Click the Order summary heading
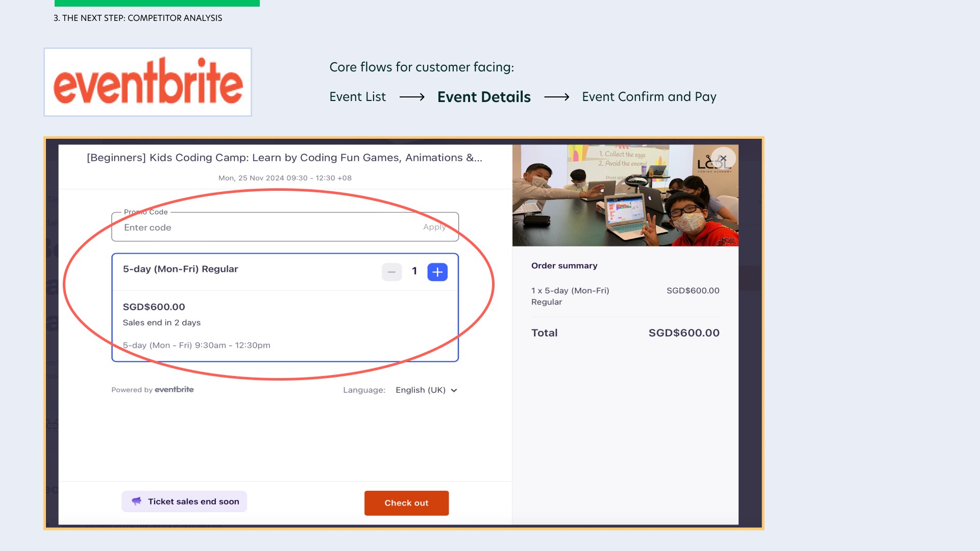Image resolution: width=980 pixels, height=551 pixels. click(564, 266)
